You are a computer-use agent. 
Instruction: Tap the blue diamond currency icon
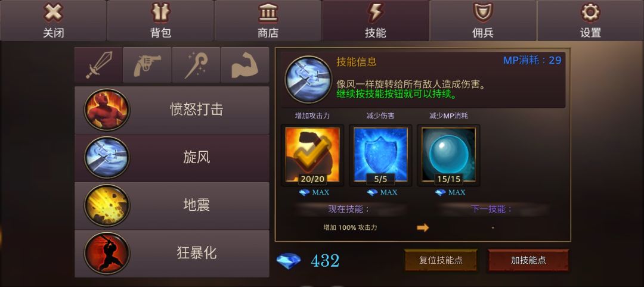tap(289, 261)
